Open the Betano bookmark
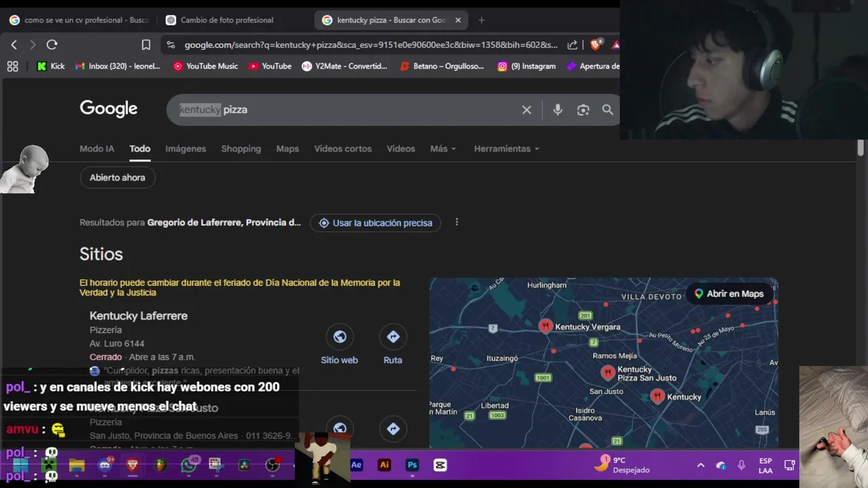 pos(442,66)
